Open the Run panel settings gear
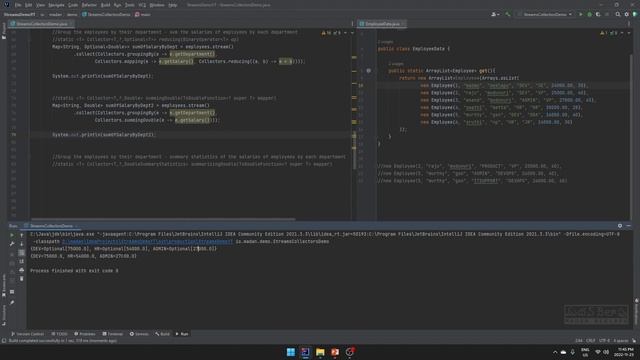 620,226
